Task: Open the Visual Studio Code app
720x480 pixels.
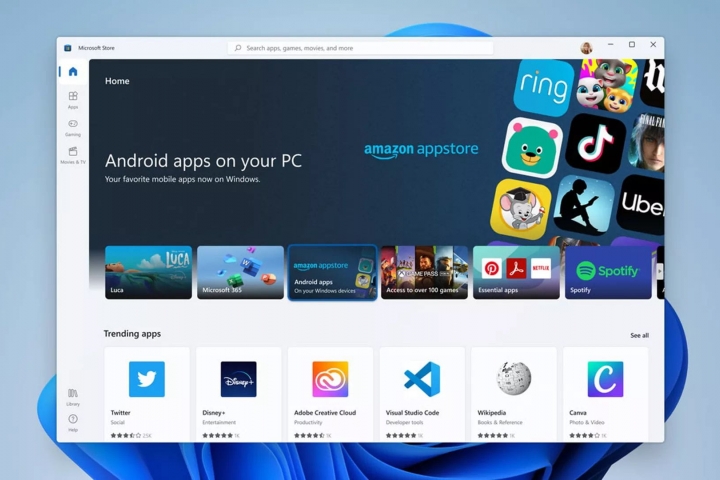Action: 422,380
